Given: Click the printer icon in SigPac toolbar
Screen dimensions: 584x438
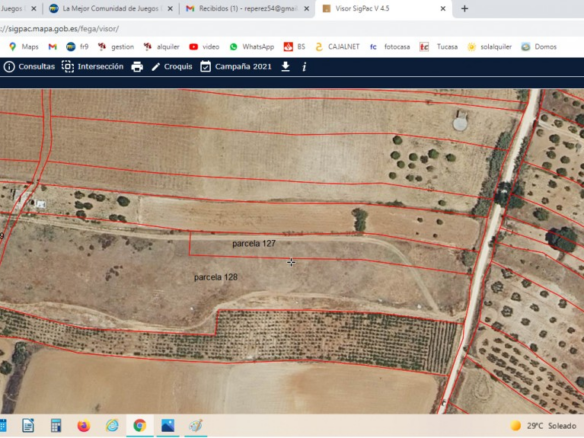Looking at the screenshot, I should 137,67.
